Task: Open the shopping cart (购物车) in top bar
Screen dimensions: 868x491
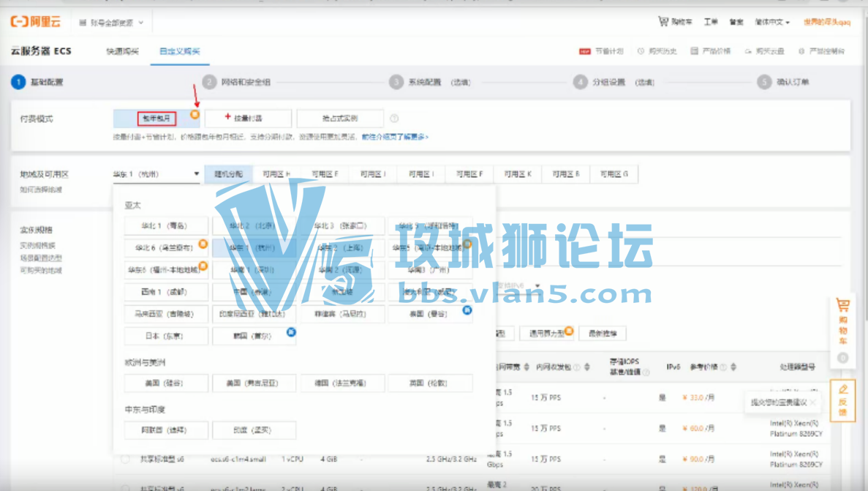Action: [x=675, y=22]
